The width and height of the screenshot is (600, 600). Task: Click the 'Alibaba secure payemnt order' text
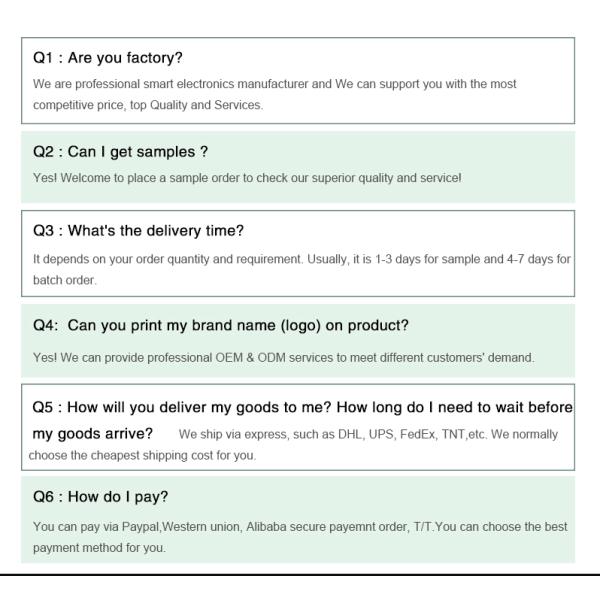click(x=326, y=526)
